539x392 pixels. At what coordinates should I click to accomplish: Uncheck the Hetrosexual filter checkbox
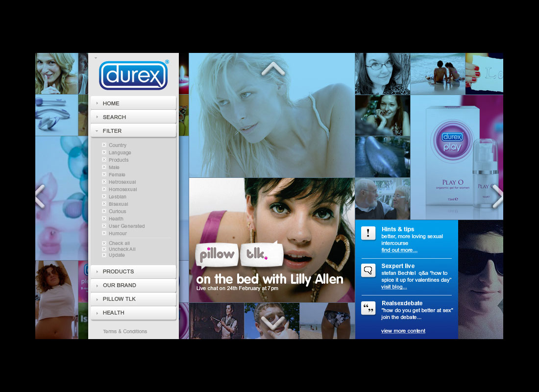pos(104,182)
